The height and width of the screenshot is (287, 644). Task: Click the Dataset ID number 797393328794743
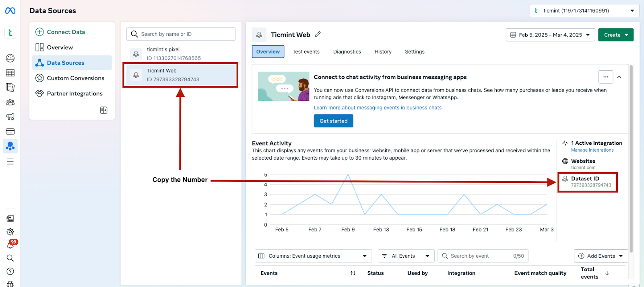pyautogui.click(x=591, y=185)
